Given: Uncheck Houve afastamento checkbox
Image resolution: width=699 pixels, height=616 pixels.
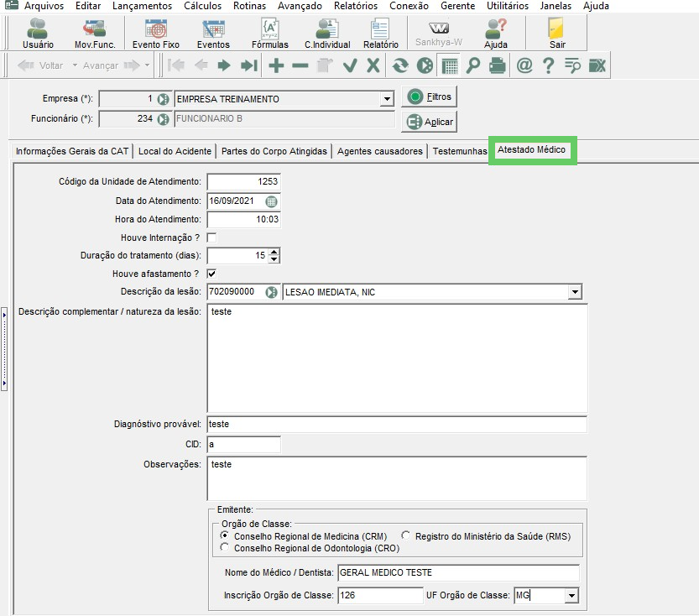Looking at the screenshot, I should coord(211,274).
